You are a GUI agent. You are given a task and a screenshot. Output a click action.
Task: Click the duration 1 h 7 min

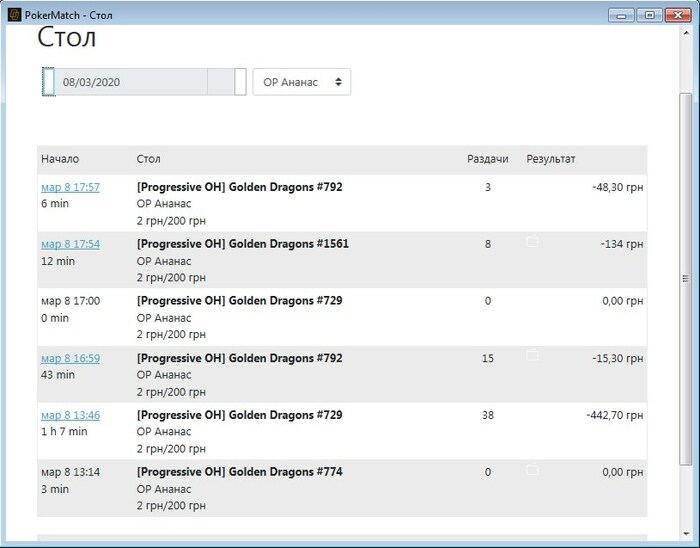click(64, 432)
